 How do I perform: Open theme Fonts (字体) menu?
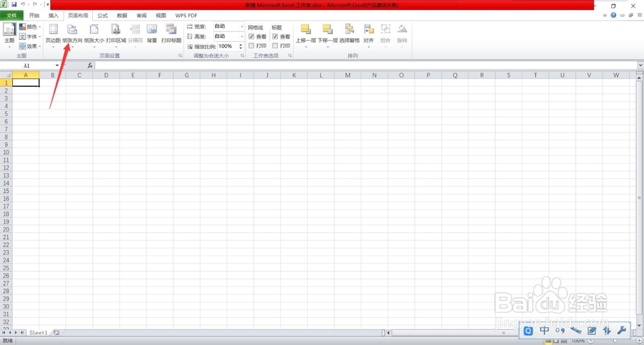tap(30, 37)
